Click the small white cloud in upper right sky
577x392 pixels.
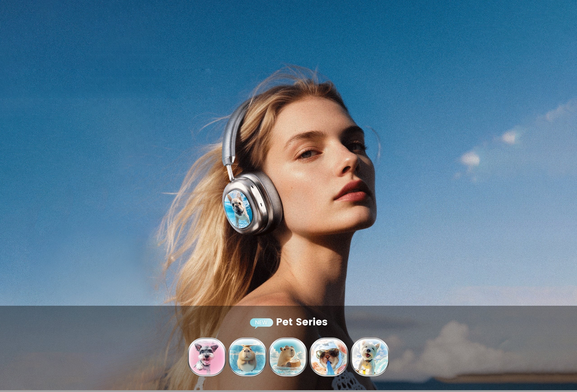click(x=509, y=137)
